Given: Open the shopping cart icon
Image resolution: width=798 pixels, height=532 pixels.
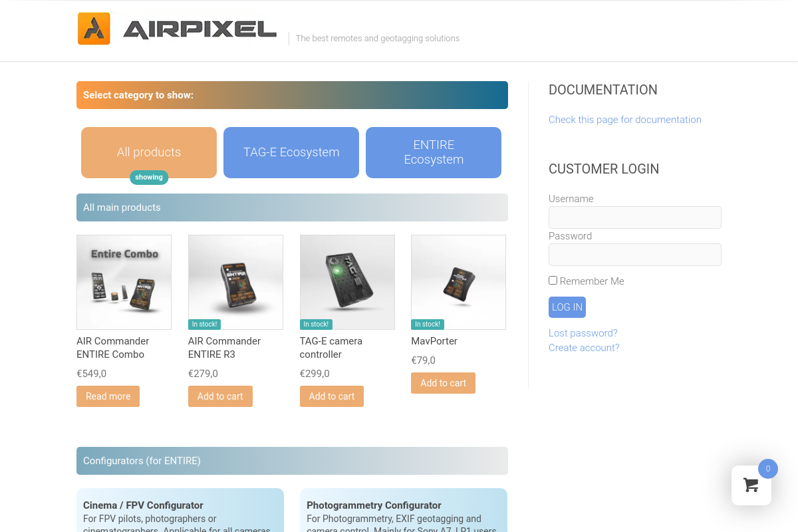Looking at the screenshot, I should (x=751, y=485).
